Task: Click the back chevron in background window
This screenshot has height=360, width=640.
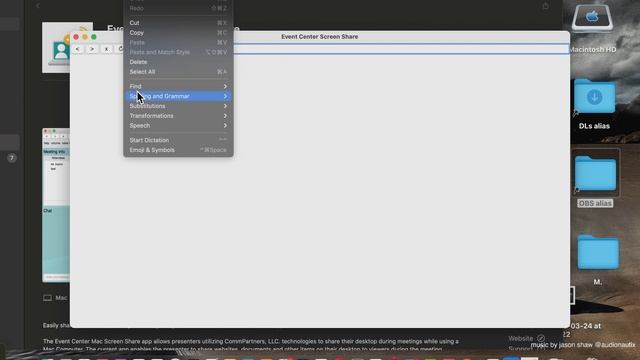Action: [38, 6]
